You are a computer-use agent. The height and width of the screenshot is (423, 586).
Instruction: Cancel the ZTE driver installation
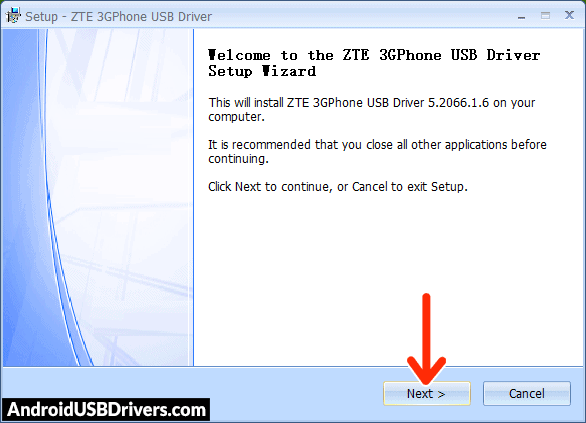point(527,393)
